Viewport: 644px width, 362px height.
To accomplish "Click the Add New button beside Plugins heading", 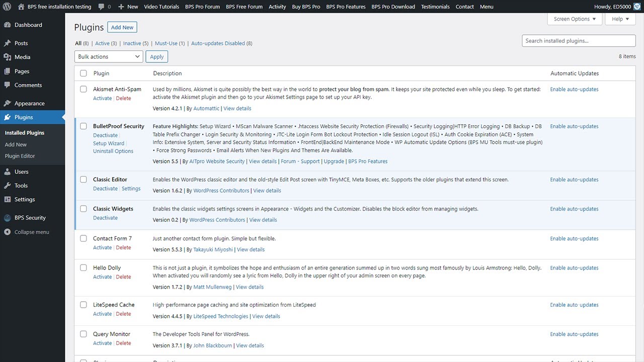I will click(122, 27).
